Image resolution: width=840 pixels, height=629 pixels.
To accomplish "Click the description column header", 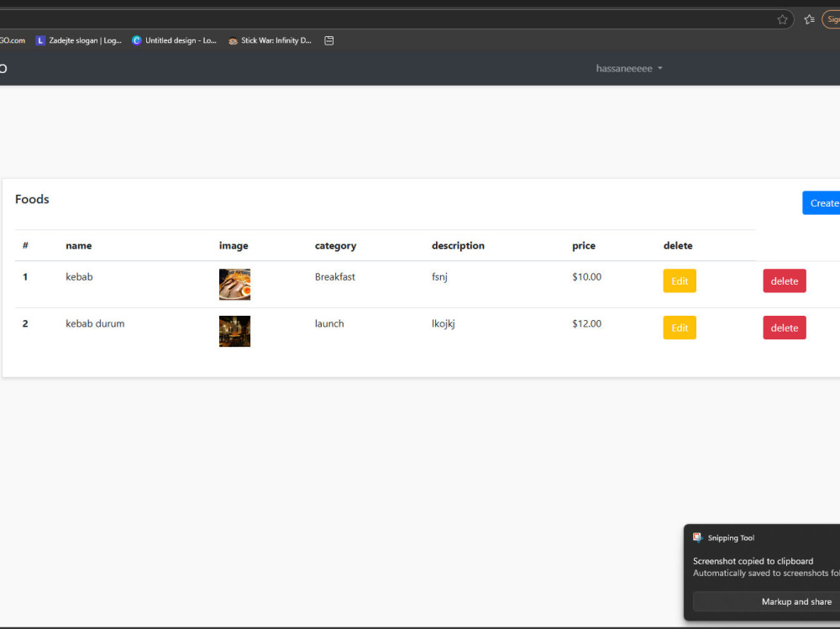I will [458, 245].
